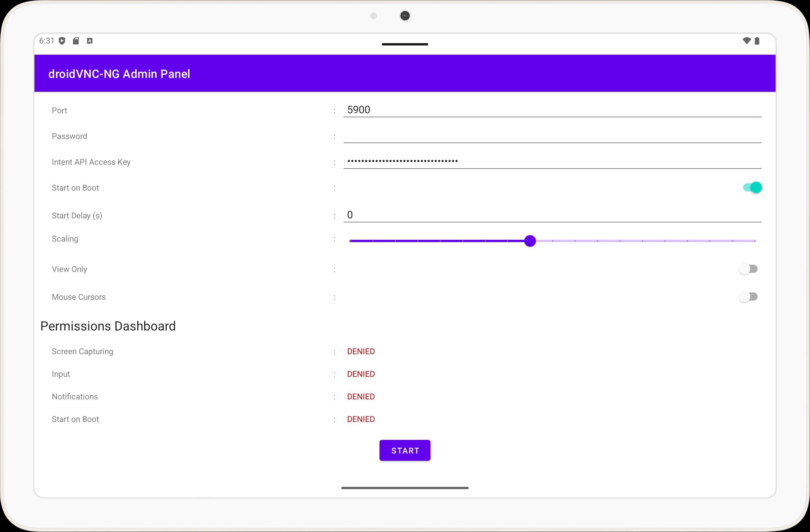Enable the View Only switch
The width and height of the screenshot is (810, 532).
pos(748,269)
